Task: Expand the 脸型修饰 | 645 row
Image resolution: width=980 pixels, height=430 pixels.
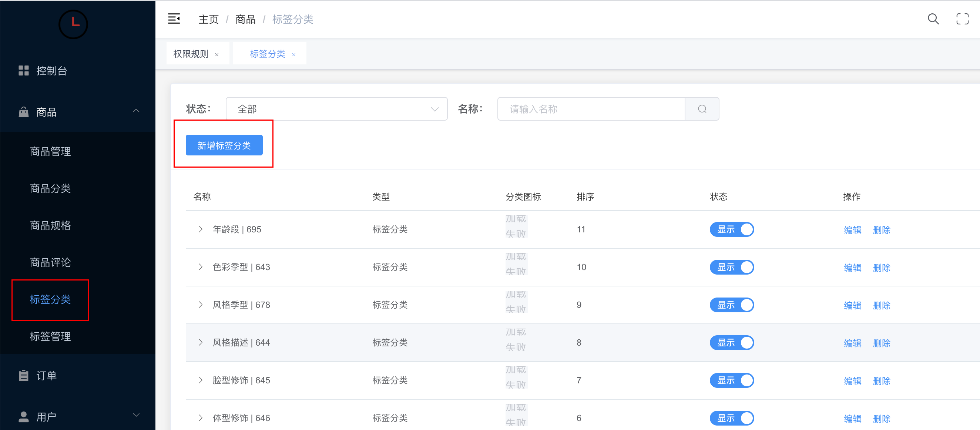Action: (x=201, y=380)
